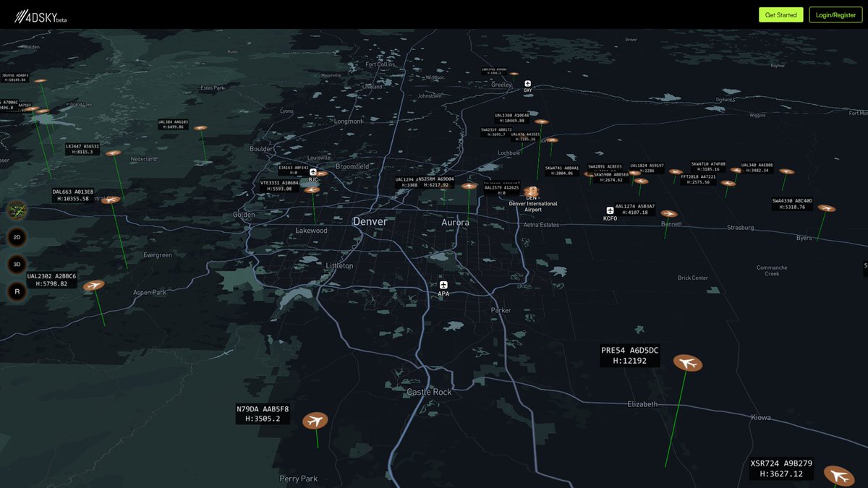Click the DAL663 aircraft icon

pyautogui.click(x=109, y=200)
